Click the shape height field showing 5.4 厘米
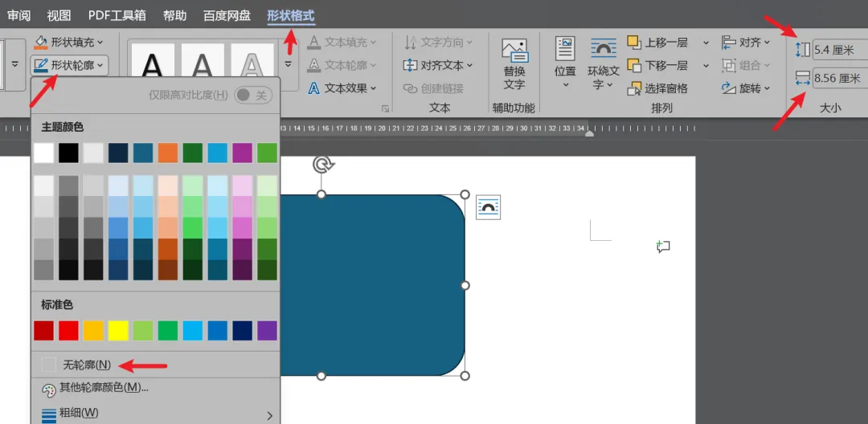The width and height of the screenshot is (868, 424). tap(838, 50)
